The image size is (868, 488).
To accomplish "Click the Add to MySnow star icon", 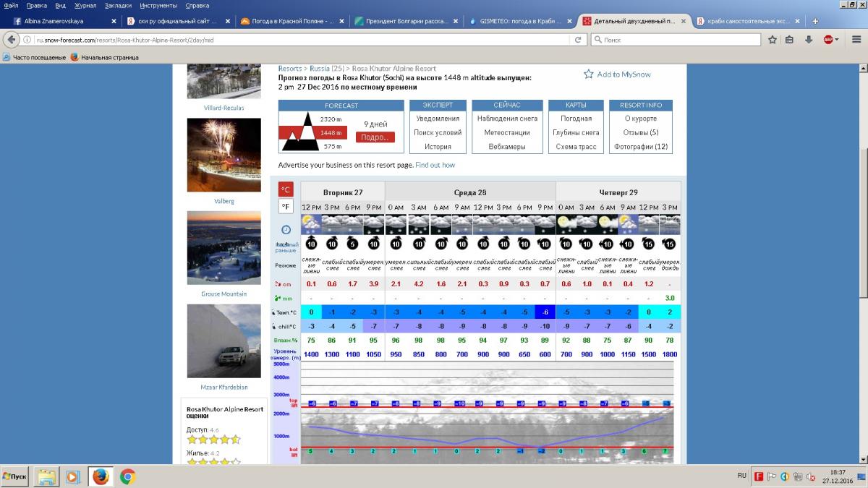I will (589, 74).
